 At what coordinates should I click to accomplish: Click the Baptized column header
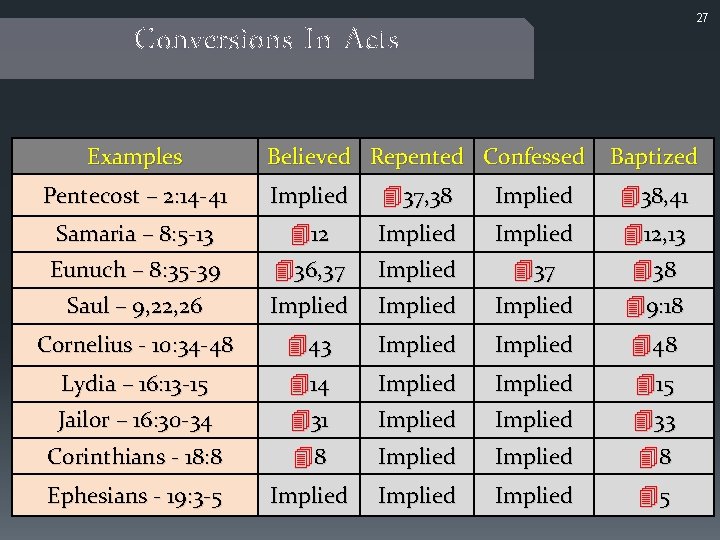[653, 157]
